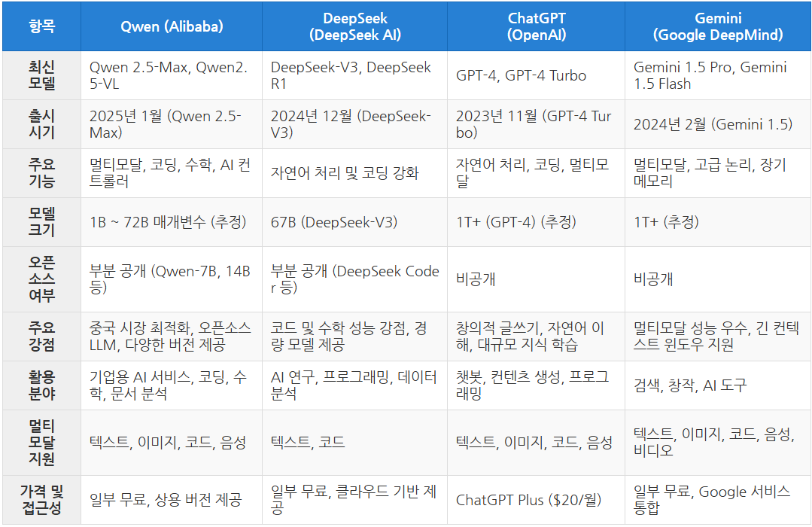Click the '67B (DeepSeek-V3)' cell

click(354, 222)
